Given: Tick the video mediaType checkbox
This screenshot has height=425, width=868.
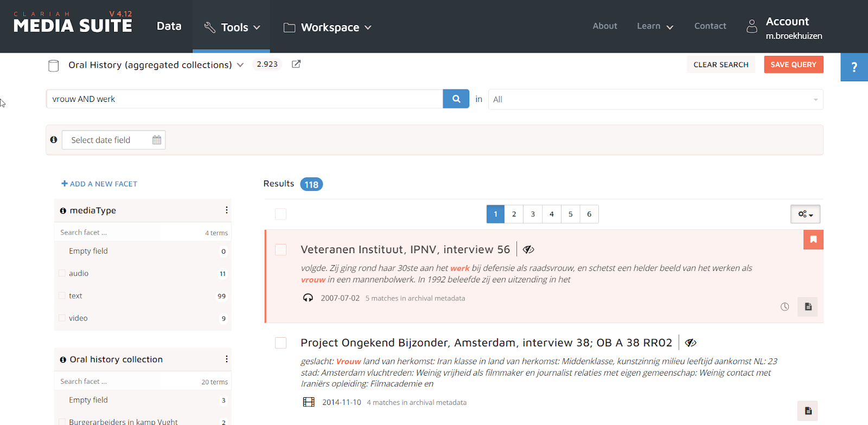Looking at the screenshot, I should point(62,318).
